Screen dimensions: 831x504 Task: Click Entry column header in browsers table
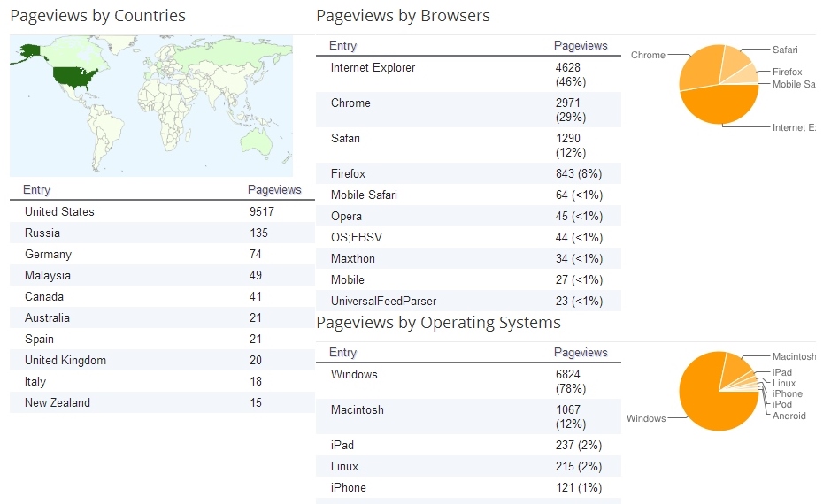(x=342, y=45)
